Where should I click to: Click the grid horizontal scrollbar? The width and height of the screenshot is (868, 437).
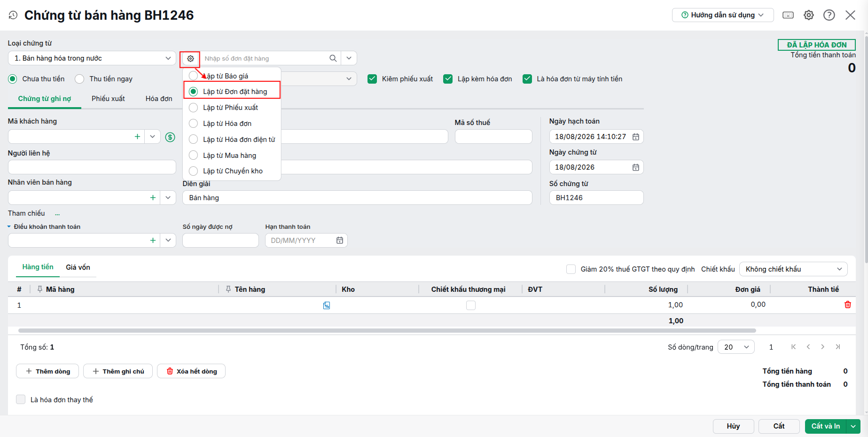coord(387,331)
